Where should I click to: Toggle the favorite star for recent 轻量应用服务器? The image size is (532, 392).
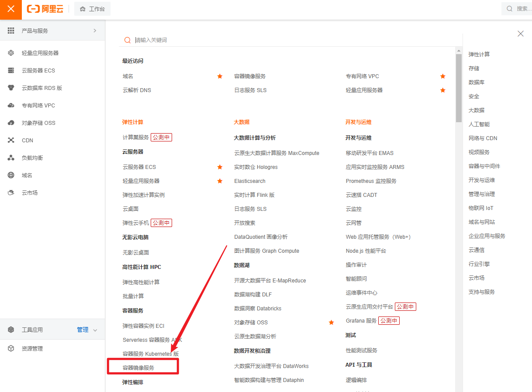(442, 90)
